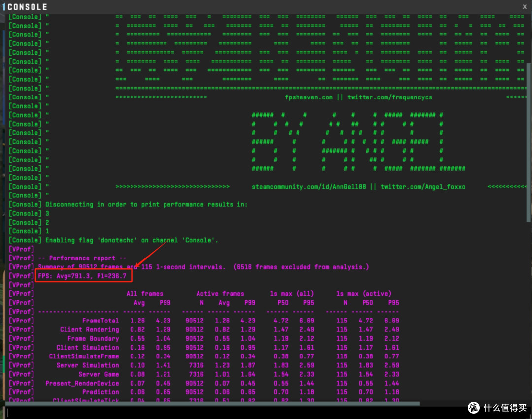The image size is (532, 419).
Task: Click the '(6516 frames excluded from analysis.)' text
Action: (301, 267)
